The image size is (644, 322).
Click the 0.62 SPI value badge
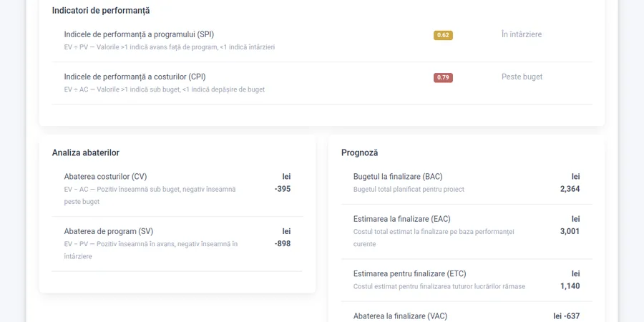443,35
